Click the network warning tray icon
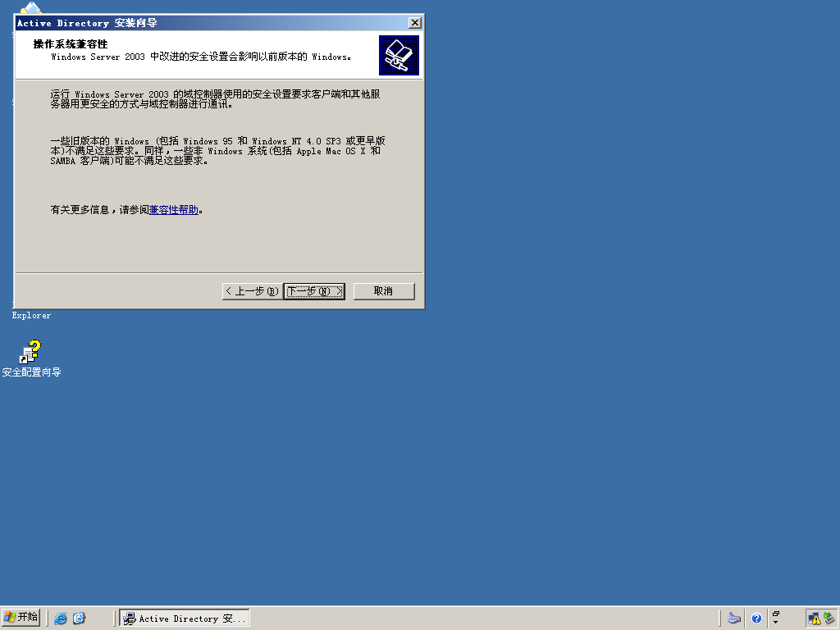 point(815,619)
